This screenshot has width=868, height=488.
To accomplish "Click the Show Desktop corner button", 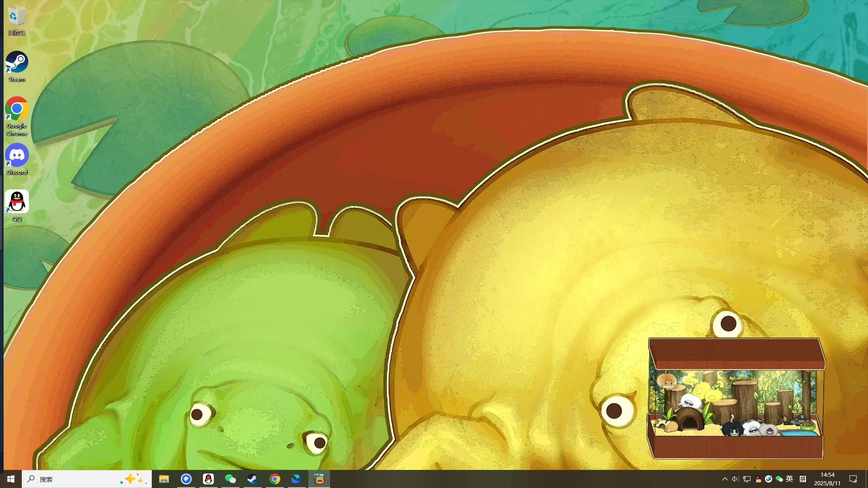I will [867, 479].
